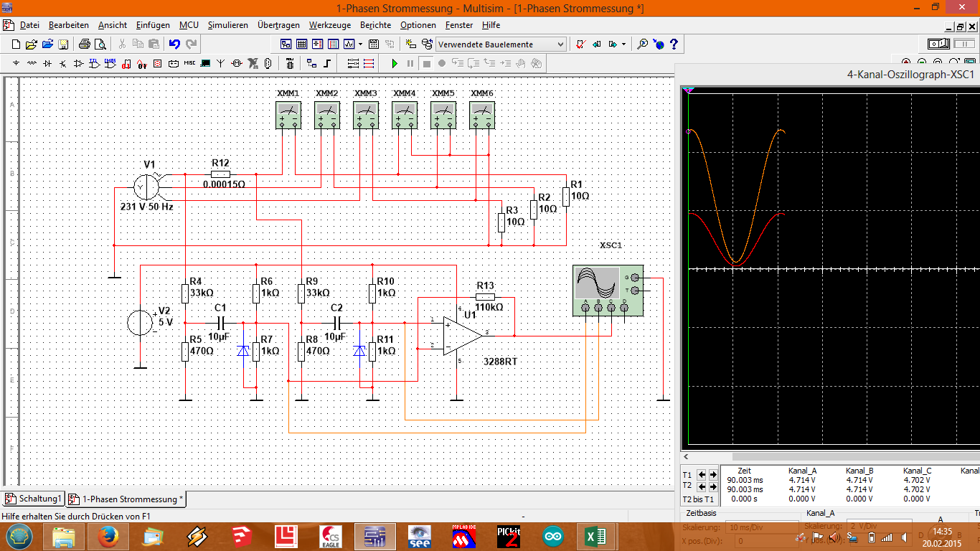Click the Skalierung 10 ms/Div field

coord(760,527)
